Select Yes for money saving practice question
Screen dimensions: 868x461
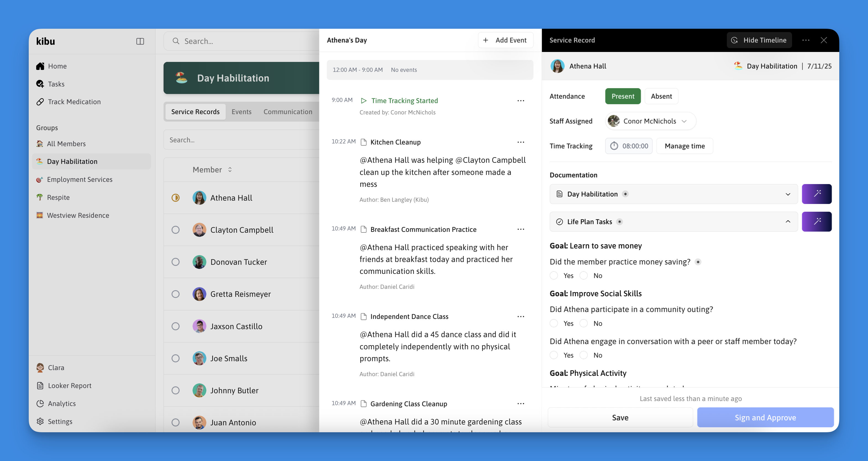pyautogui.click(x=554, y=275)
